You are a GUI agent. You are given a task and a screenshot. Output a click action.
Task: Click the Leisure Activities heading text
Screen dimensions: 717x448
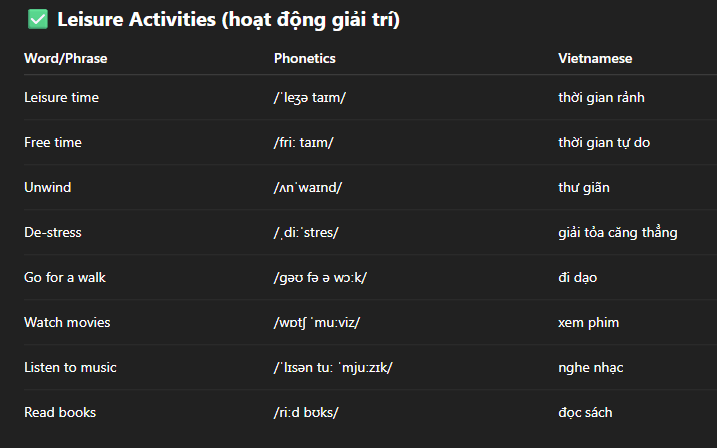click(x=228, y=20)
